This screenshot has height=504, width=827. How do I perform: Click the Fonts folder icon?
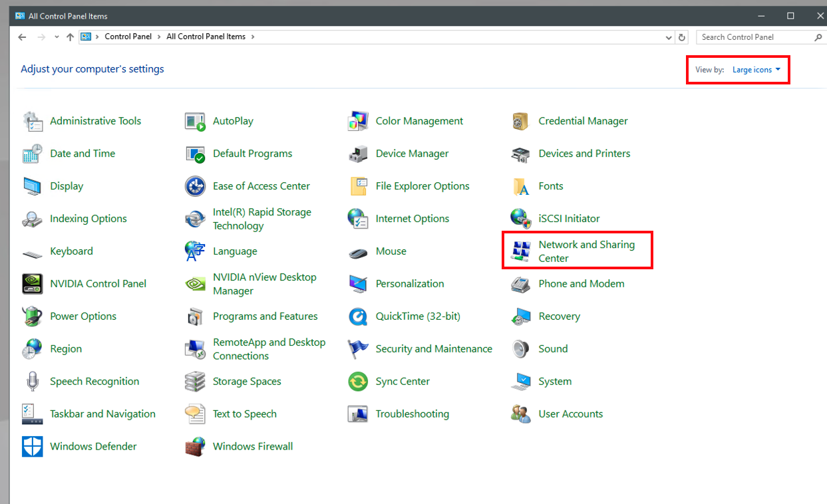[x=520, y=186]
